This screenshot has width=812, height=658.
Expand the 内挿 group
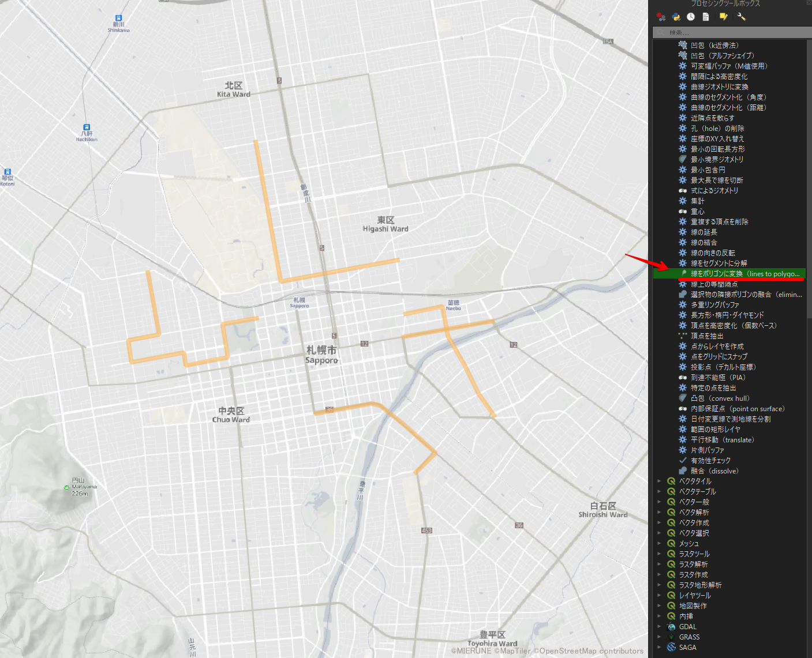(659, 616)
